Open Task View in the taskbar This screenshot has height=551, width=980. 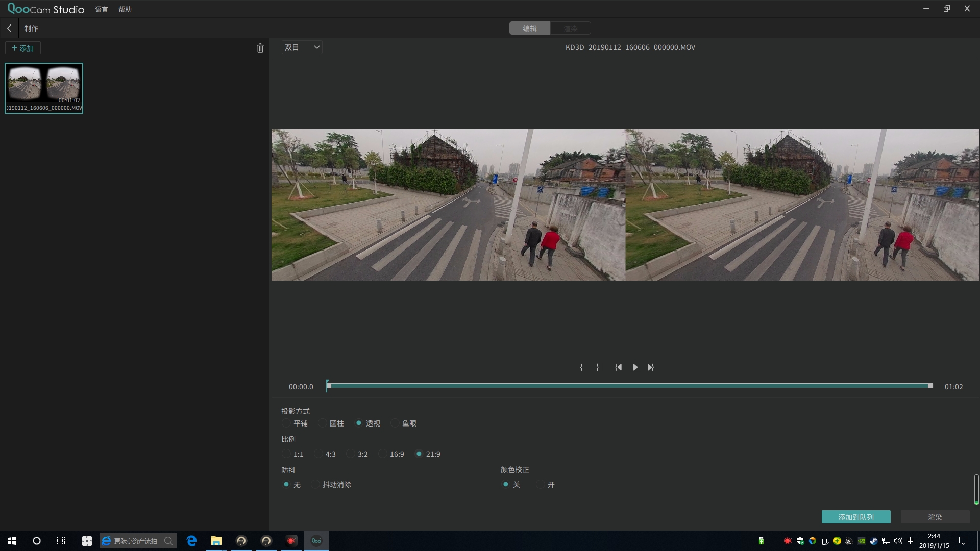(61, 541)
